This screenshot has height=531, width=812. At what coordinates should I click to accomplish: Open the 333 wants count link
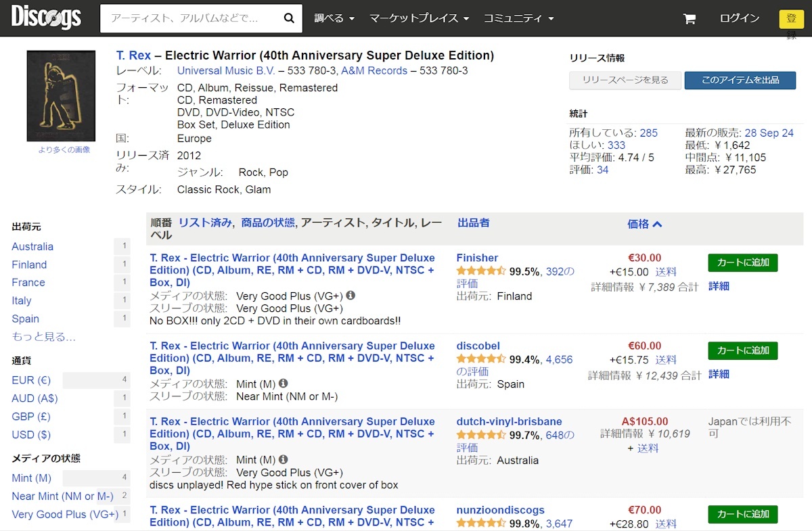[616, 145]
